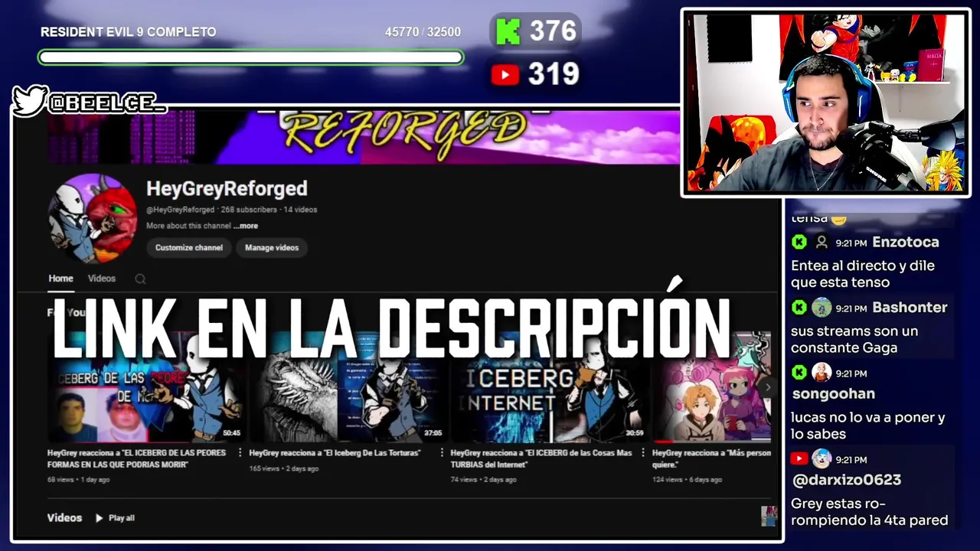
Task: Click the Bashonter username in chat
Action: [x=910, y=308]
